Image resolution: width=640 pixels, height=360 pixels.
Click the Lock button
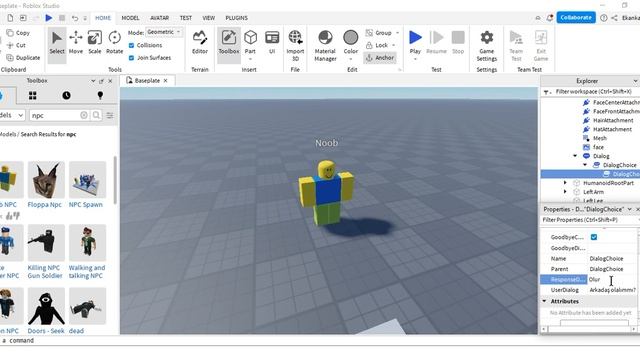[x=377, y=45]
